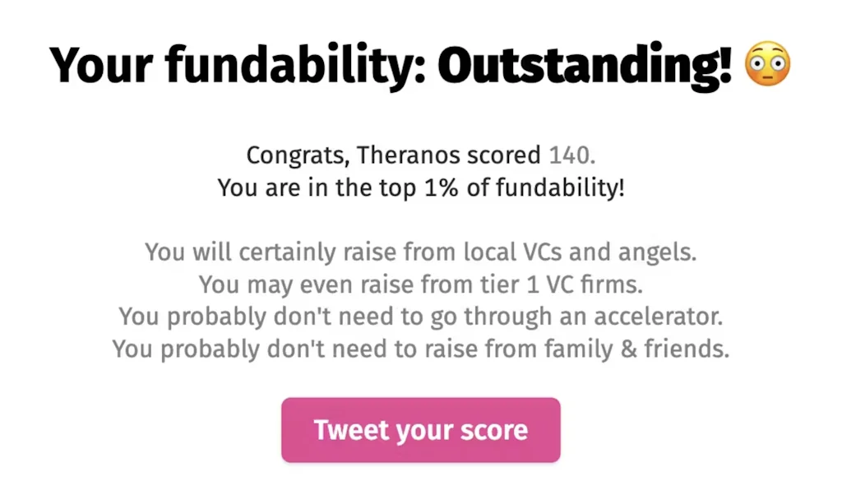
Task: Select the accelerator advice line
Action: [421, 317]
